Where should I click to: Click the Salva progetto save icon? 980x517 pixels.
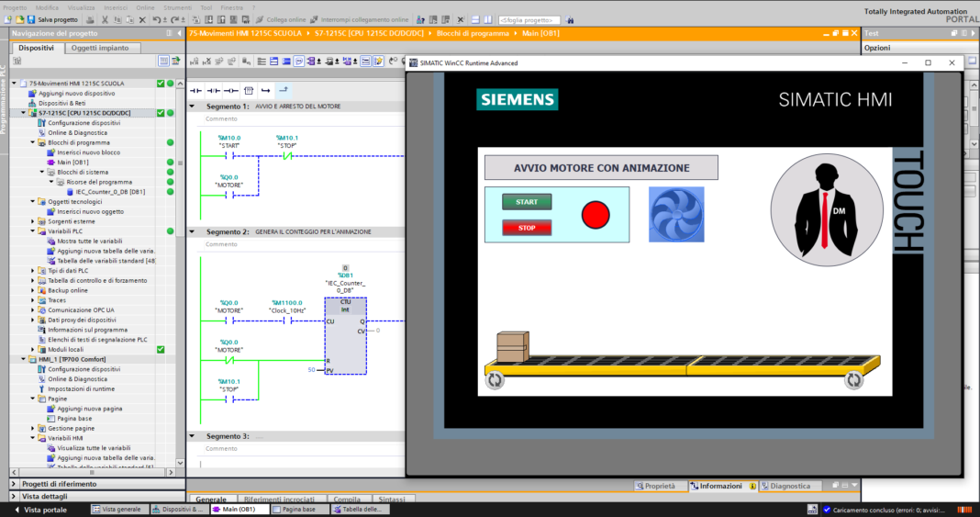31,20
